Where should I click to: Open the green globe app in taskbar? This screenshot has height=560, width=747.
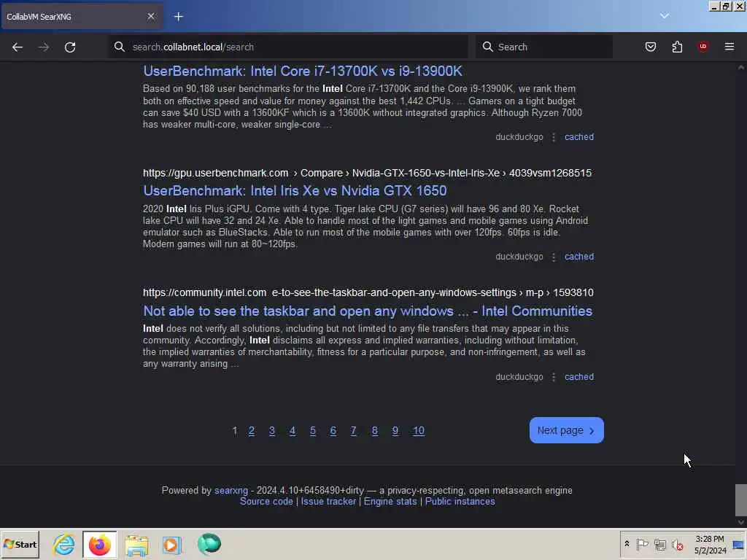tap(209, 544)
